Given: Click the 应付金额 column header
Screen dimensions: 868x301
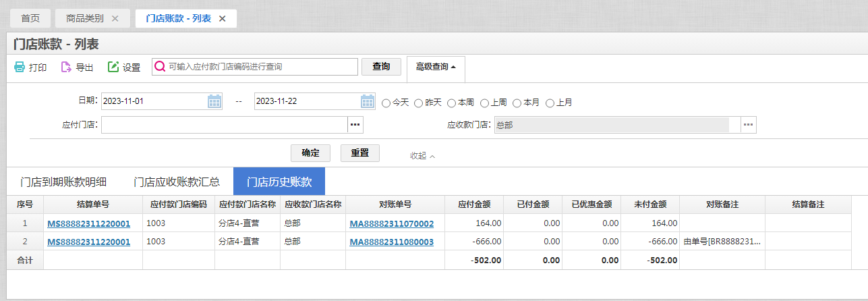Looking at the screenshot, I should [x=474, y=204].
